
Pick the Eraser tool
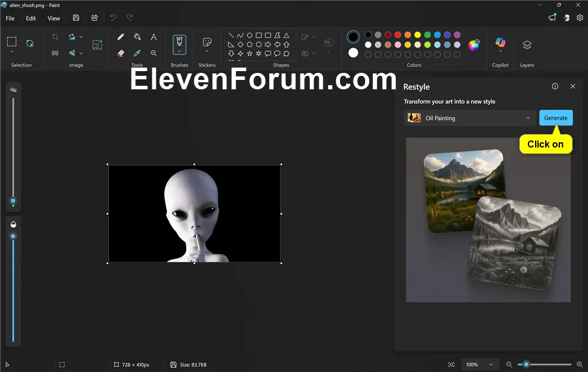click(x=121, y=53)
